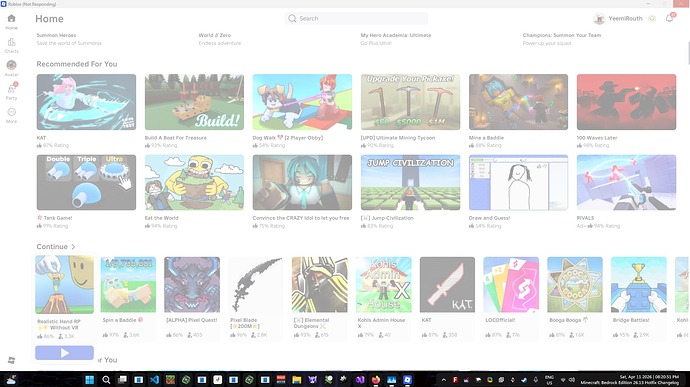Click the 'YeemiRouth' username text

625,18
